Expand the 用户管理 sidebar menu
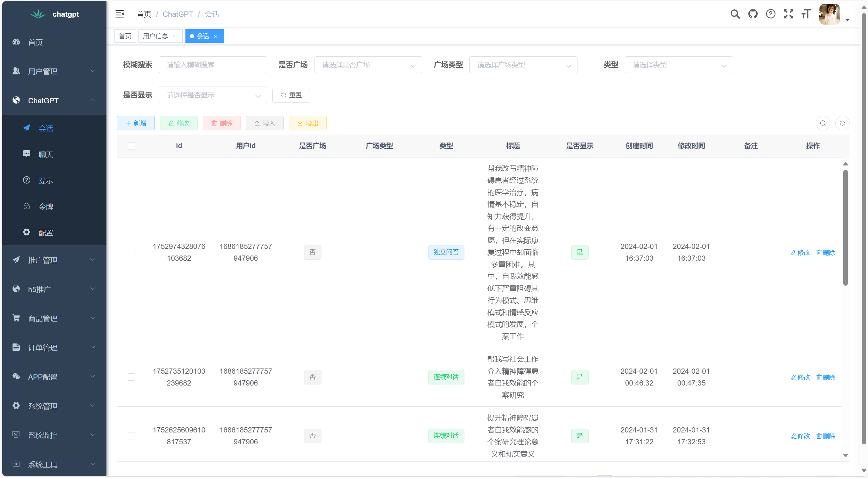 (54, 71)
